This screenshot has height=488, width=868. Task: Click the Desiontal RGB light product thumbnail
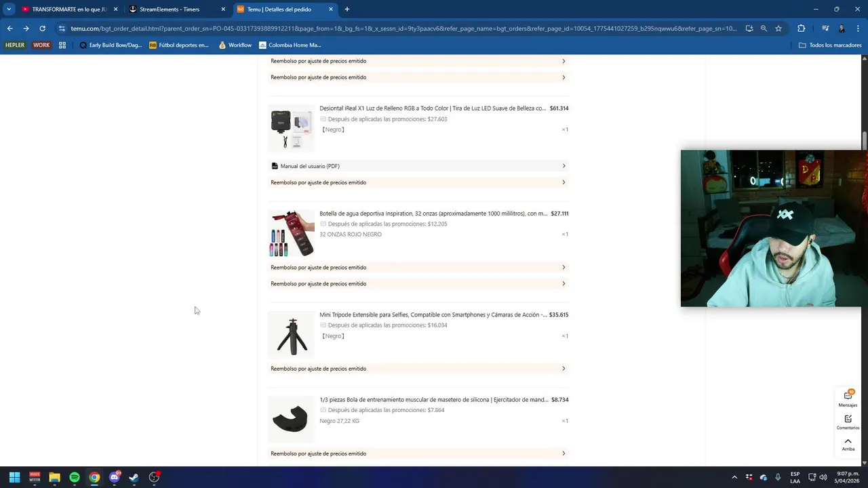tap(292, 128)
